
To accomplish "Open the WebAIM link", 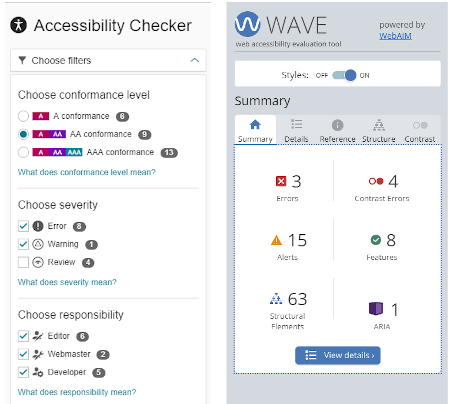I will [395, 36].
